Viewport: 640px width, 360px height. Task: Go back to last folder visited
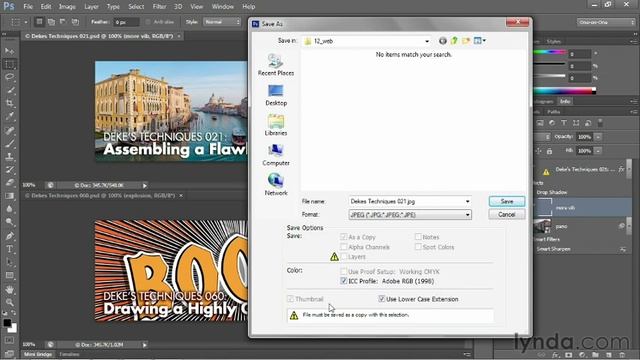pyautogui.click(x=442, y=41)
